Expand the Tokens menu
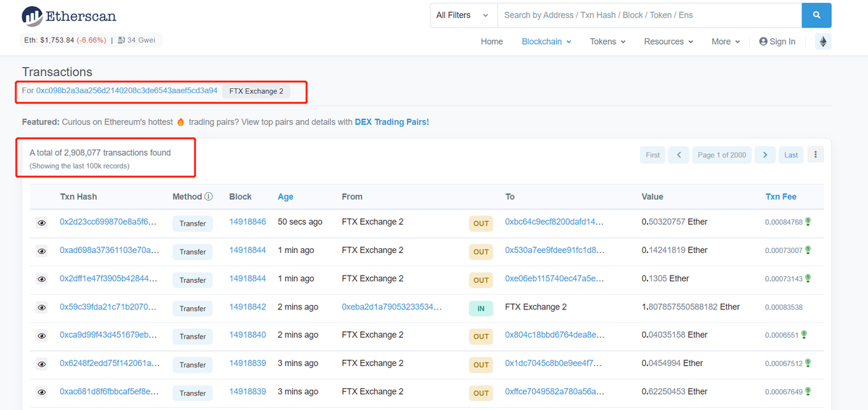The width and height of the screenshot is (868, 410). 608,42
